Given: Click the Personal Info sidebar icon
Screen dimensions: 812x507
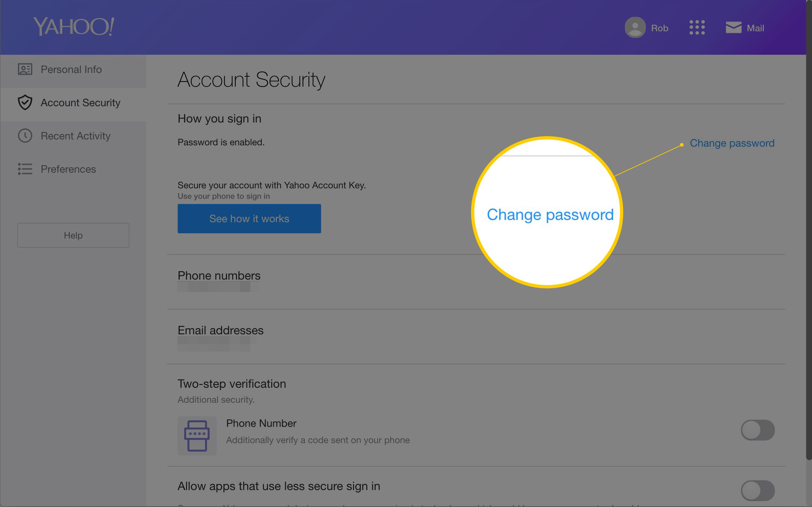Looking at the screenshot, I should click(x=24, y=68).
